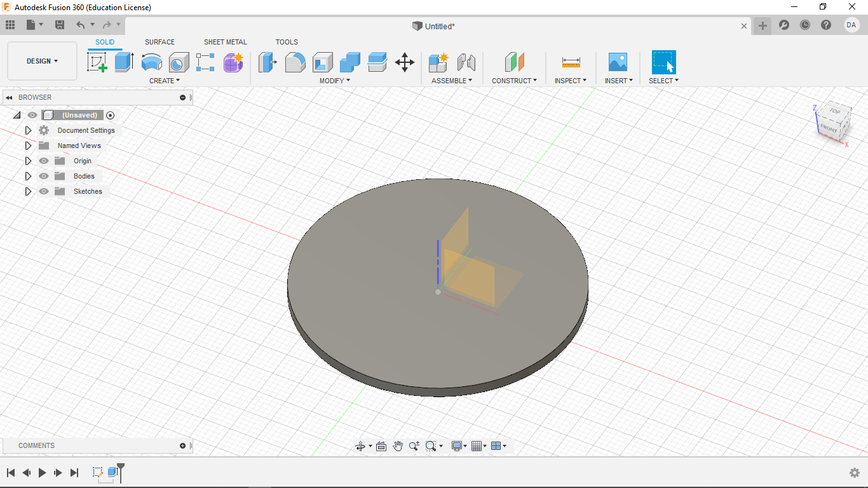The height and width of the screenshot is (488, 868).
Task: Select the Combine tool
Action: 349,62
